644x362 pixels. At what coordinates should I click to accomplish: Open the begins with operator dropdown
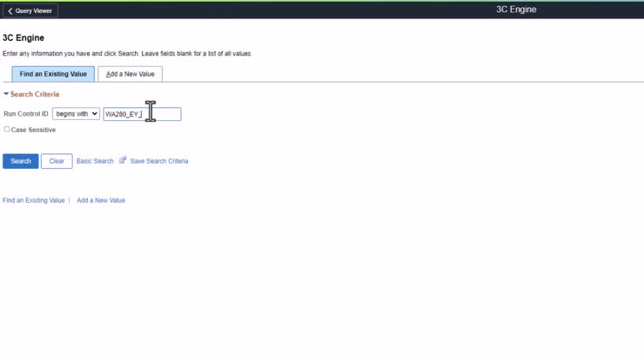pyautogui.click(x=76, y=114)
